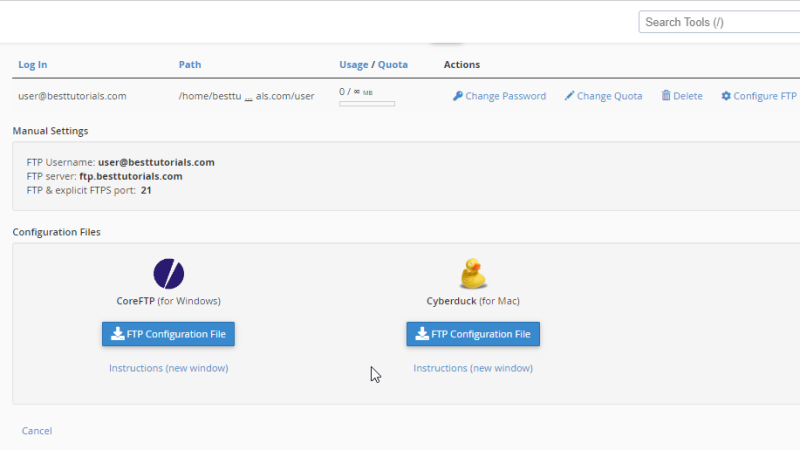Click the CoreFTP logo icon

click(168, 274)
